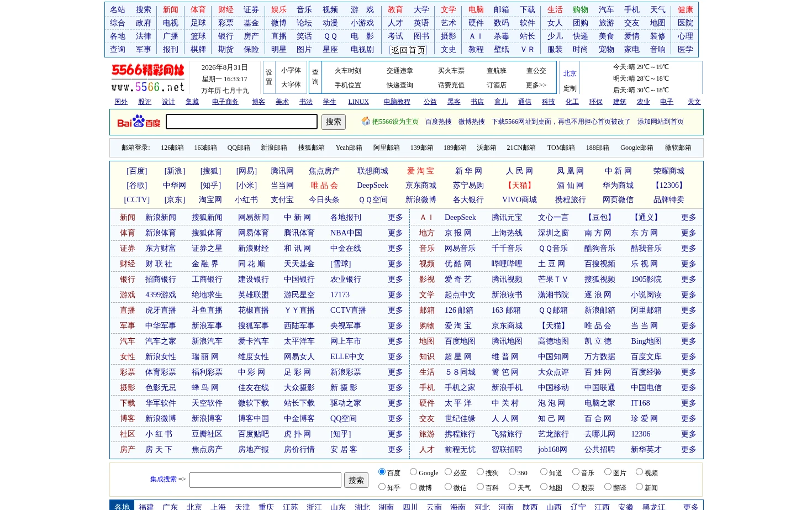The image size is (812, 510).
Task: Open 4399游戏 link
Action: pos(161,295)
